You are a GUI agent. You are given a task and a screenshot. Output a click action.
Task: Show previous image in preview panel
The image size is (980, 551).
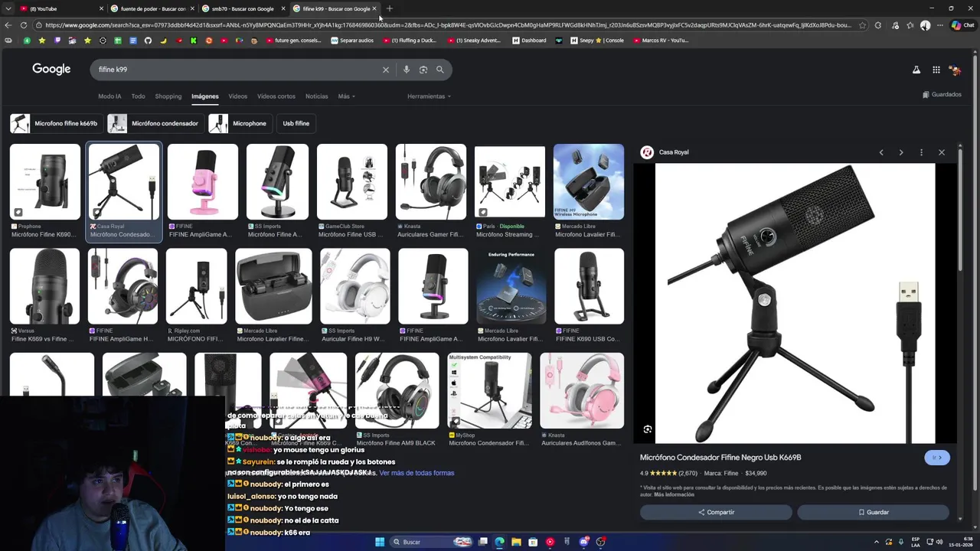pos(881,152)
